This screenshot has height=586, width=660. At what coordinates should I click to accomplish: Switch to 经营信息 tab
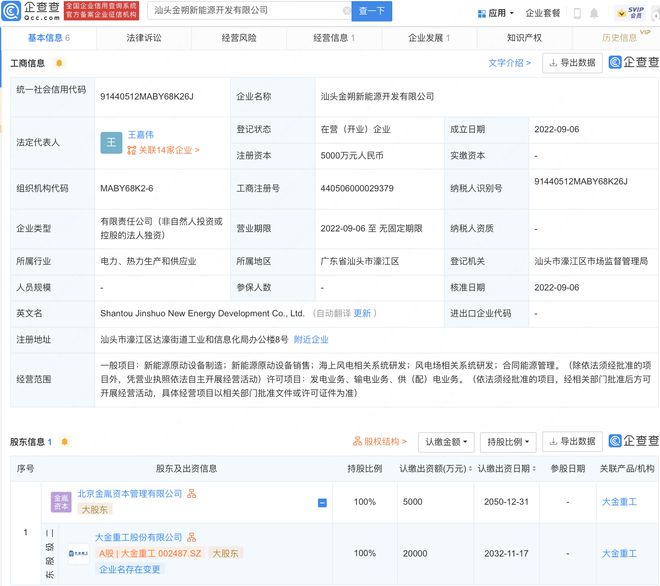(x=334, y=38)
